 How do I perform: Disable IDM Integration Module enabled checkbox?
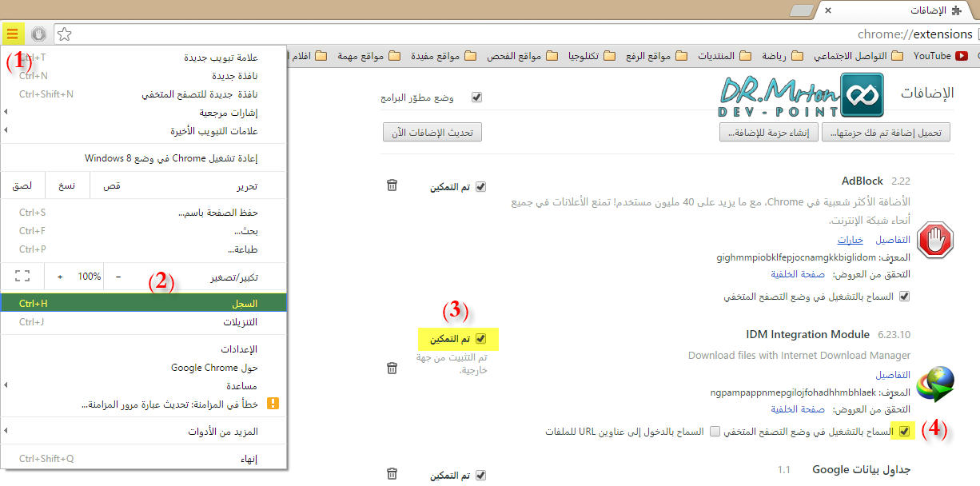(x=480, y=339)
